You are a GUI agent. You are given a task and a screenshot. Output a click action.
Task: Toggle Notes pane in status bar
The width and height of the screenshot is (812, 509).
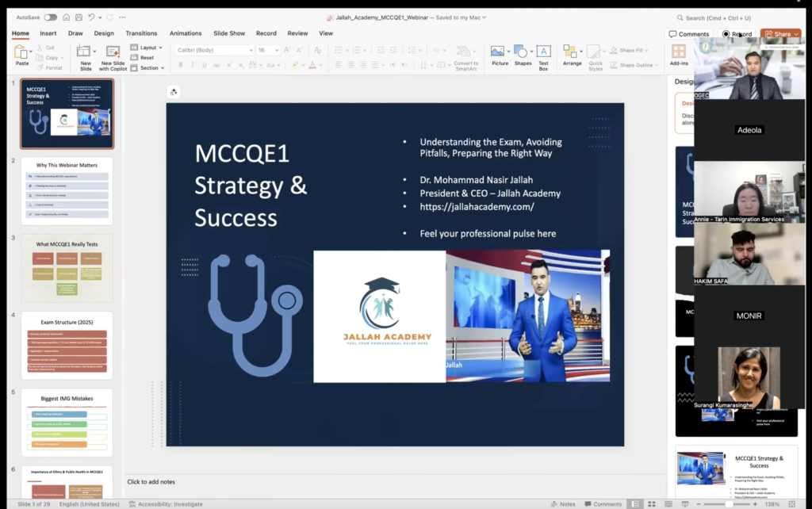pyautogui.click(x=562, y=503)
